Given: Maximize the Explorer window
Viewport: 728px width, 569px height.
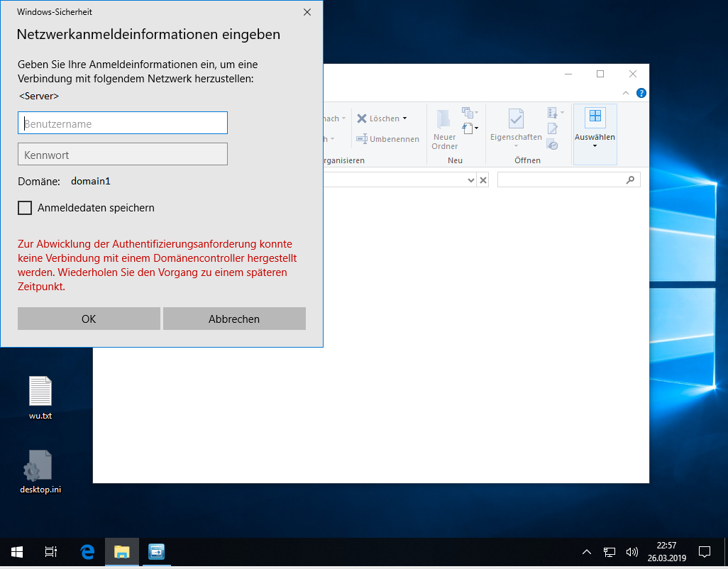Looking at the screenshot, I should coord(600,74).
